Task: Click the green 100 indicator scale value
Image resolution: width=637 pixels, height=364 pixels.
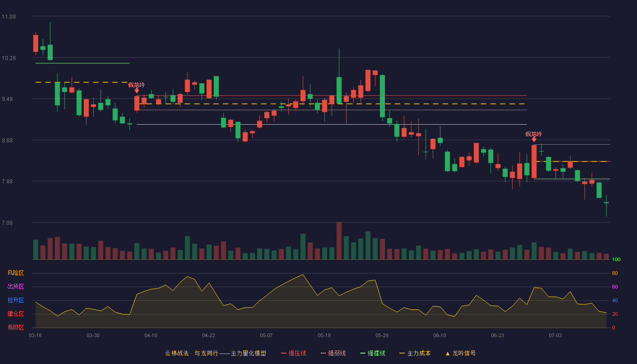Action: point(616,260)
